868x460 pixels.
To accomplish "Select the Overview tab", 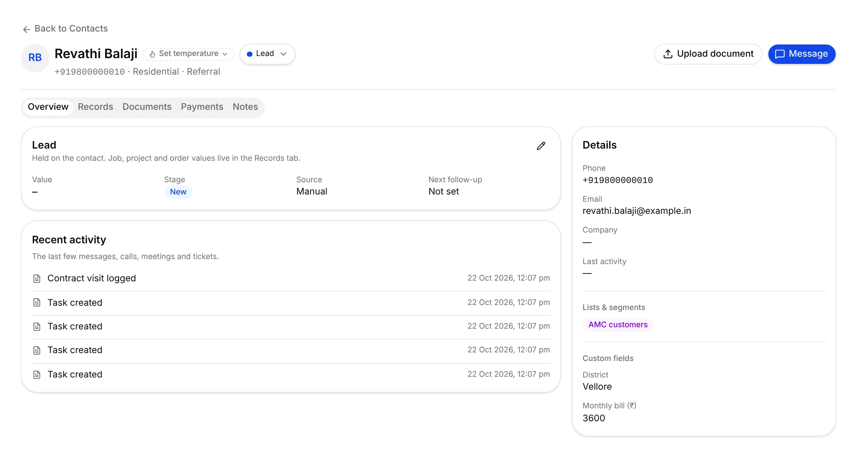I will click(48, 107).
